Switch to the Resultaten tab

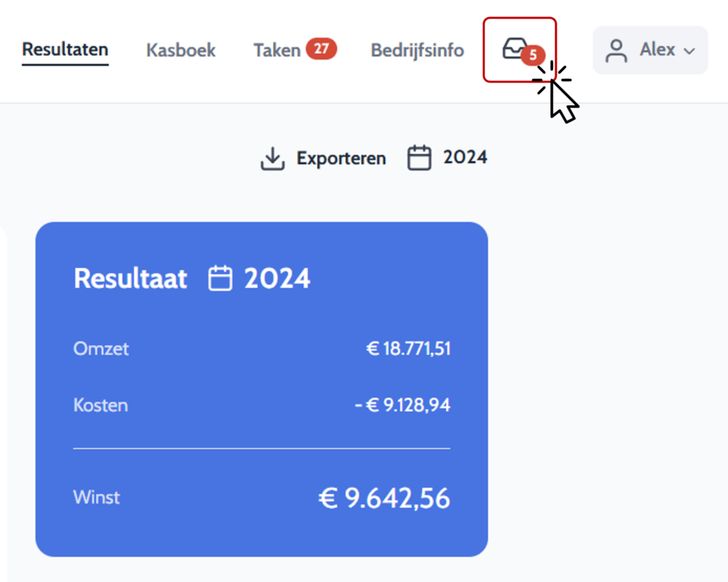coord(65,50)
